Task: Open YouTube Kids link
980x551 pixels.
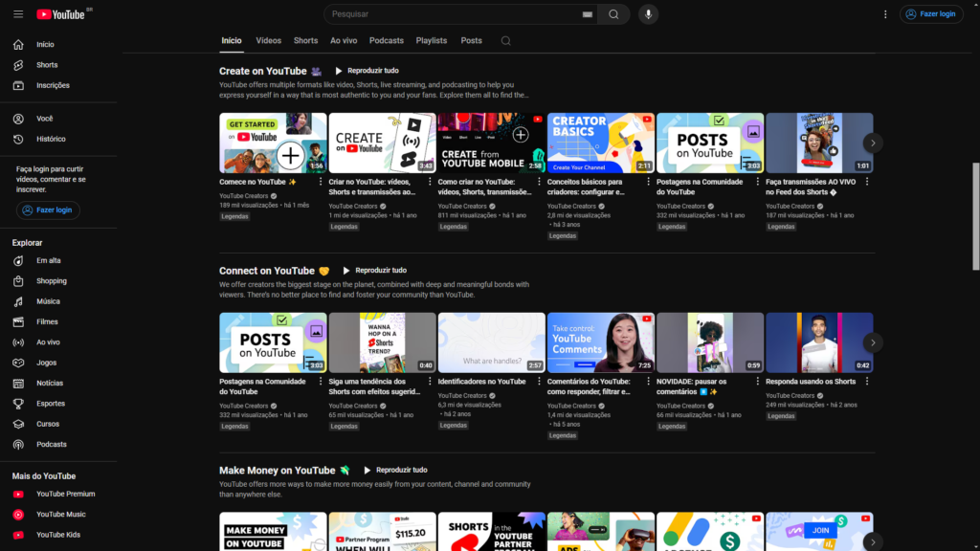Action: pyautogui.click(x=58, y=535)
